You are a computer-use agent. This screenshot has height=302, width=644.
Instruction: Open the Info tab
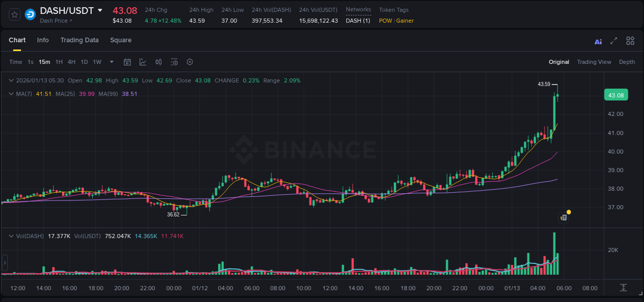tap(43, 40)
